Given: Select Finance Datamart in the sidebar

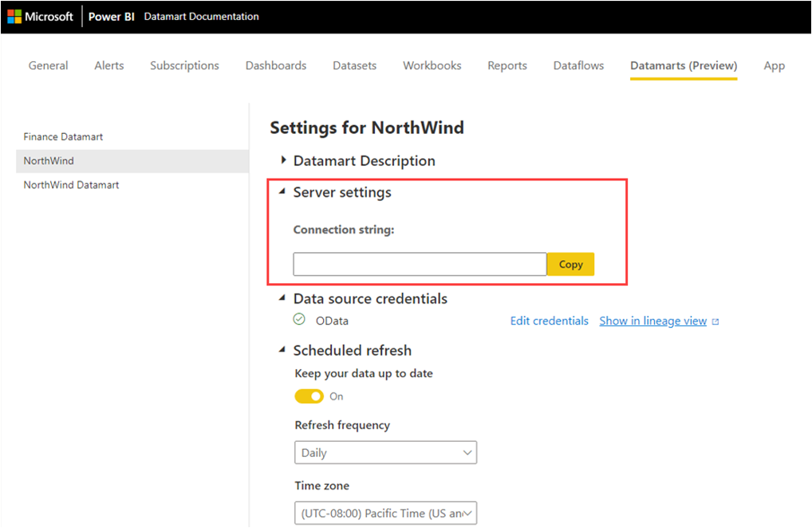Looking at the screenshot, I should [63, 136].
